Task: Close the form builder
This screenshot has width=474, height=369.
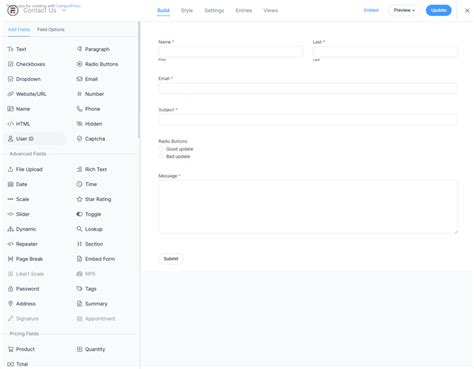Action: click(x=467, y=11)
